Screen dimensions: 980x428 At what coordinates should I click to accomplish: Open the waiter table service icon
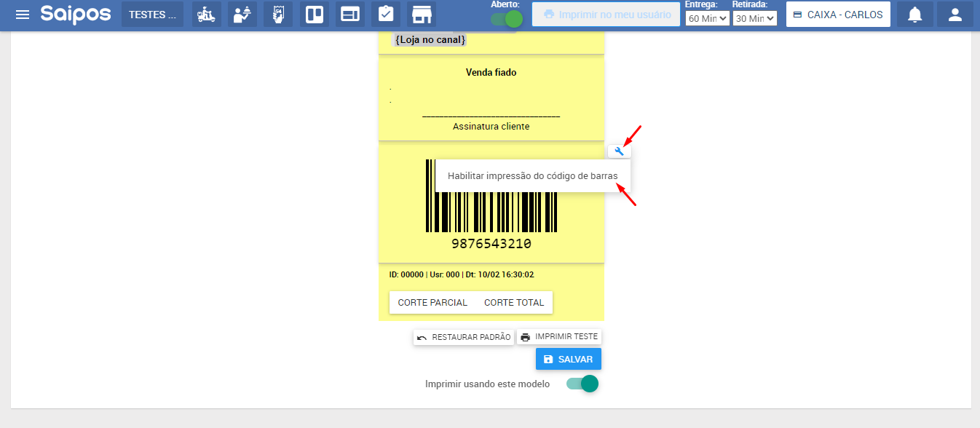click(242, 15)
